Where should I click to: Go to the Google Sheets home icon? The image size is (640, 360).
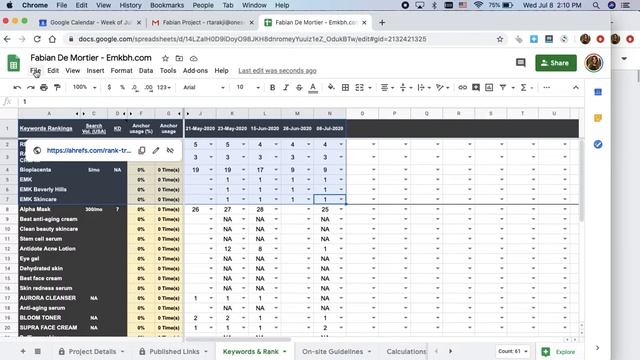[13, 63]
